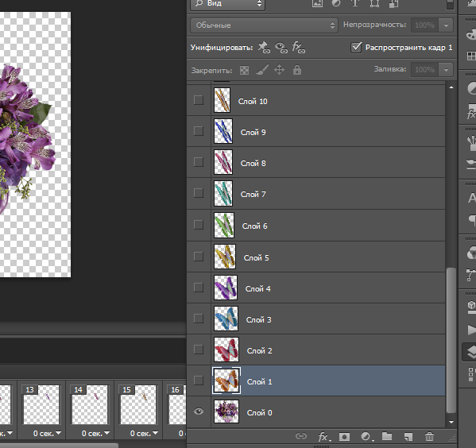Viewport: 476px width, 448px height.
Task: Open the Swatches panel grid icon
Action: click(x=471, y=56)
